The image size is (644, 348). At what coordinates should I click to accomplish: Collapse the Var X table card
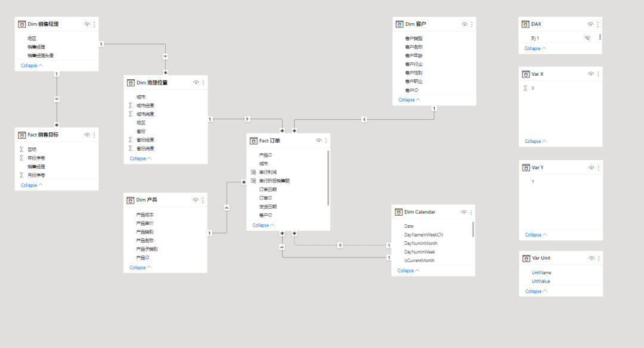click(535, 141)
